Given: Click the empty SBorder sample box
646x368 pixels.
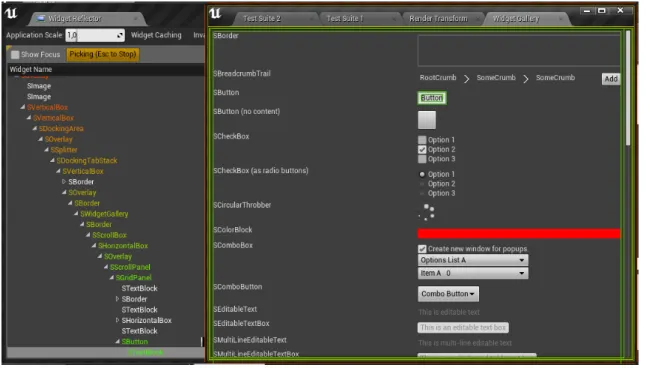Looking at the screenshot, I should pos(520,51).
